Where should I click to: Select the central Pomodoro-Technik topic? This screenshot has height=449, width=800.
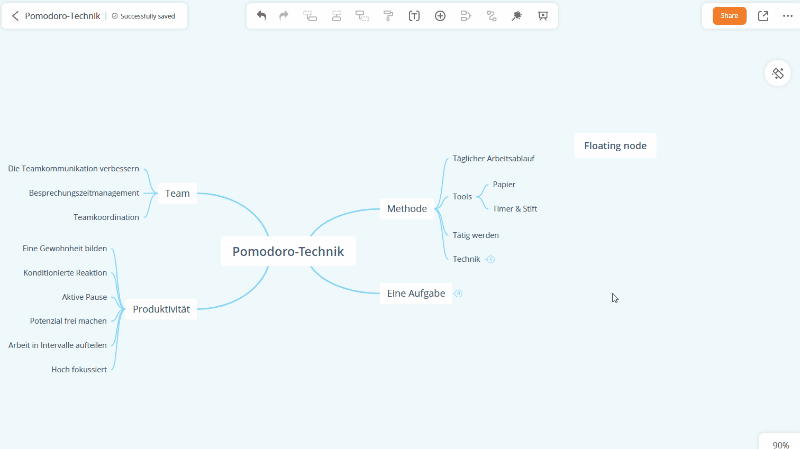click(288, 252)
